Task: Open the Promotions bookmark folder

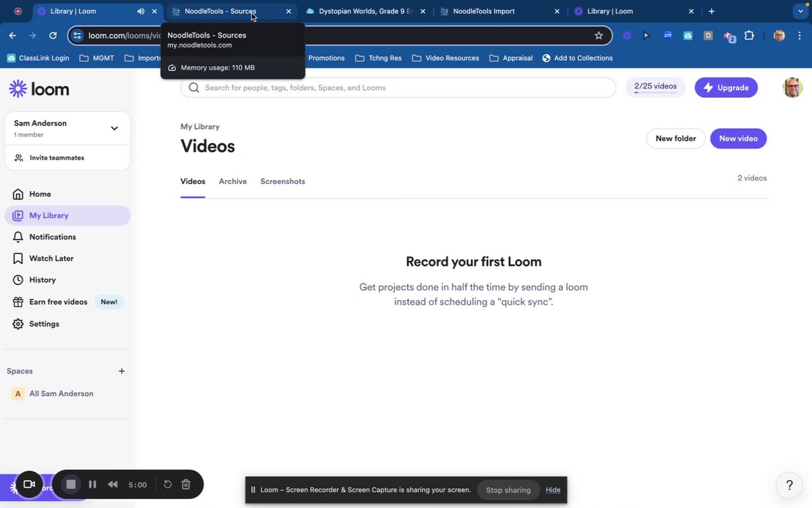Action: 326,58
